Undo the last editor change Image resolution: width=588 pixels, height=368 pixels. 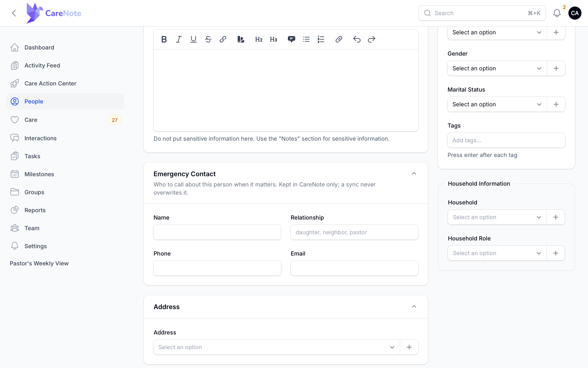click(357, 39)
